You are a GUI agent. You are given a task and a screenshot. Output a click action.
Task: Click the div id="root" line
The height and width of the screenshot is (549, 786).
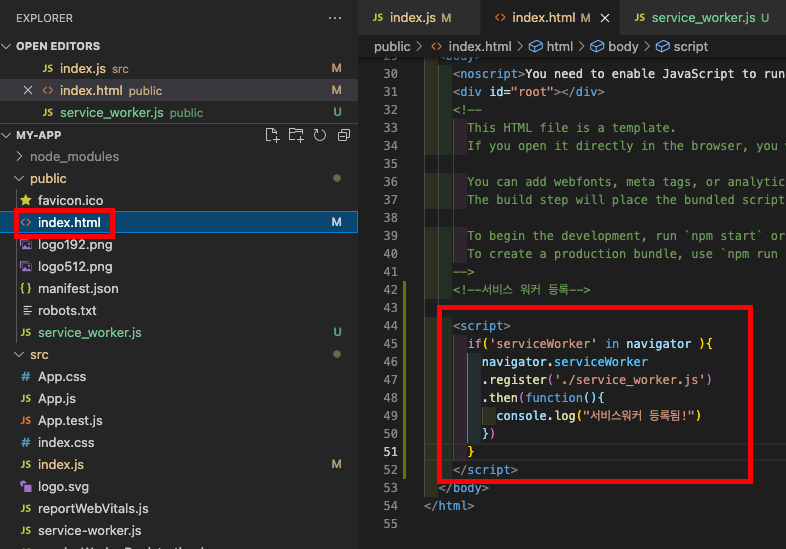(528, 92)
